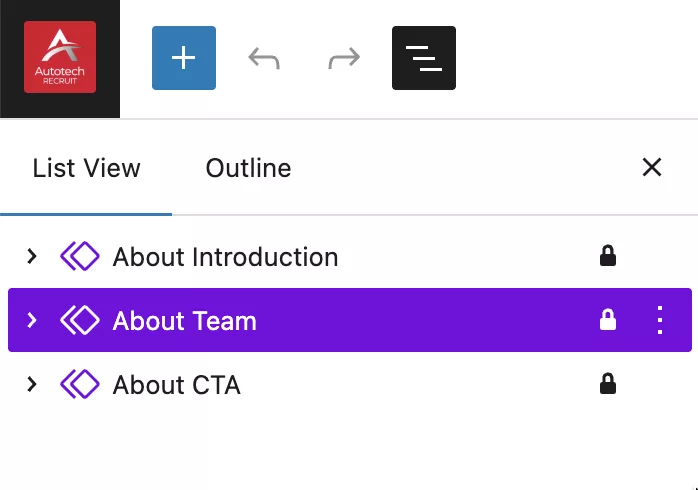Click the About CTA lock icon

[607, 384]
